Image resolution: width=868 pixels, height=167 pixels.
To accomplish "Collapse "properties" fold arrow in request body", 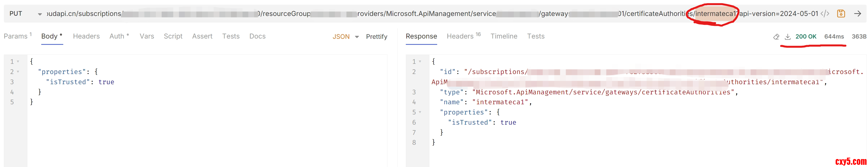I will pyautogui.click(x=18, y=72).
